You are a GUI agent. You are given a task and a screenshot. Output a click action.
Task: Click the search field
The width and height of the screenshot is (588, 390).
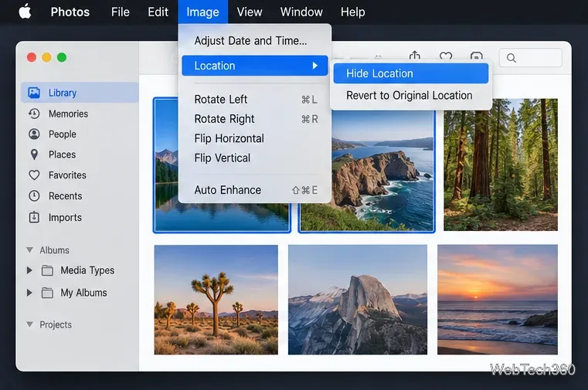530,58
